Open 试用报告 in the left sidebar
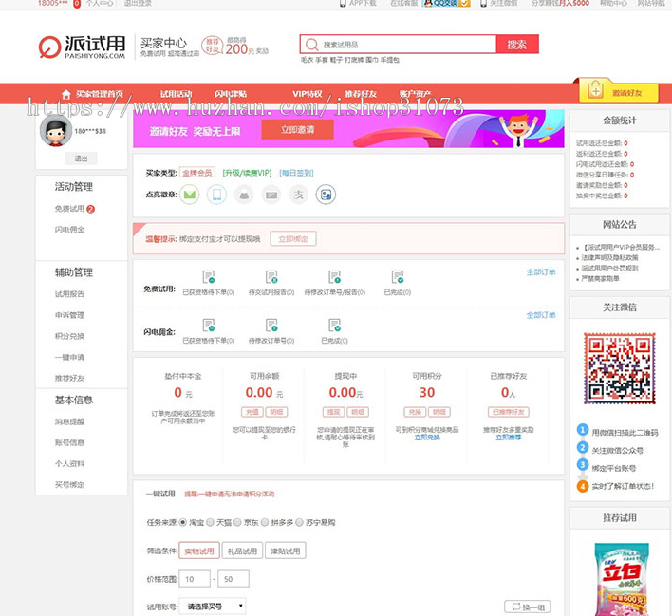Viewport: 672px width, 616px height. pyautogui.click(x=69, y=294)
